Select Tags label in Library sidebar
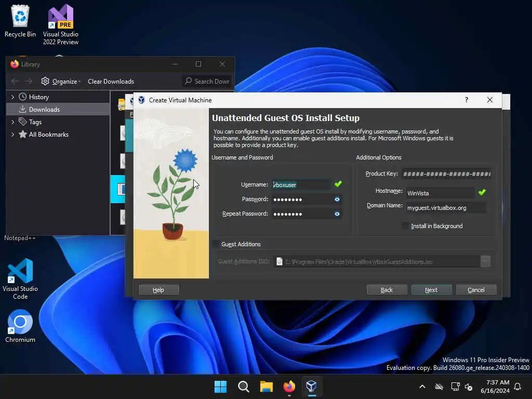 35,122
